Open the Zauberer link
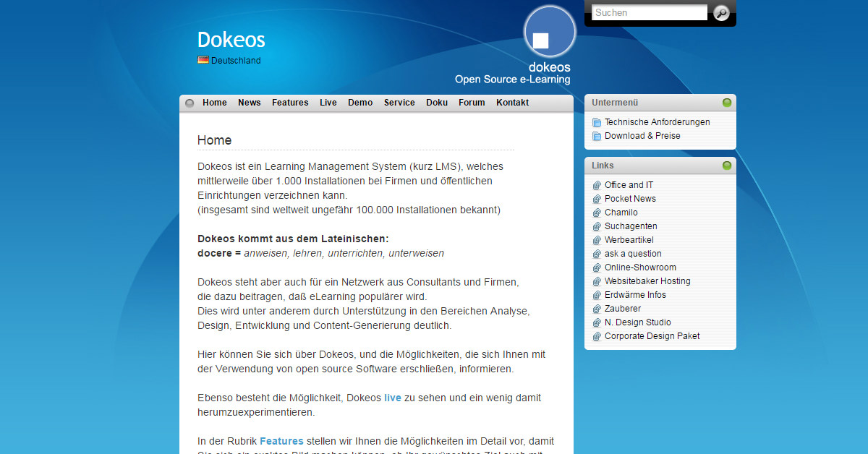Viewport: 868px width, 454px height. 623,309
